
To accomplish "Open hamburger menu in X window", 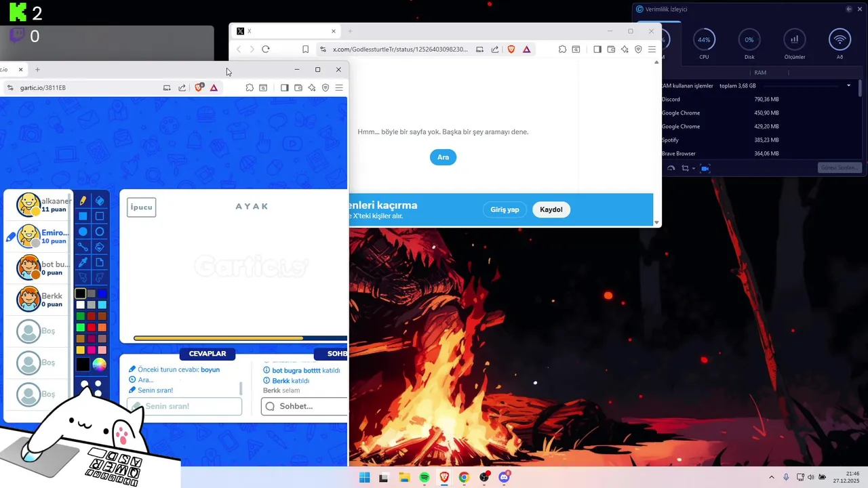I will [x=652, y=49].
